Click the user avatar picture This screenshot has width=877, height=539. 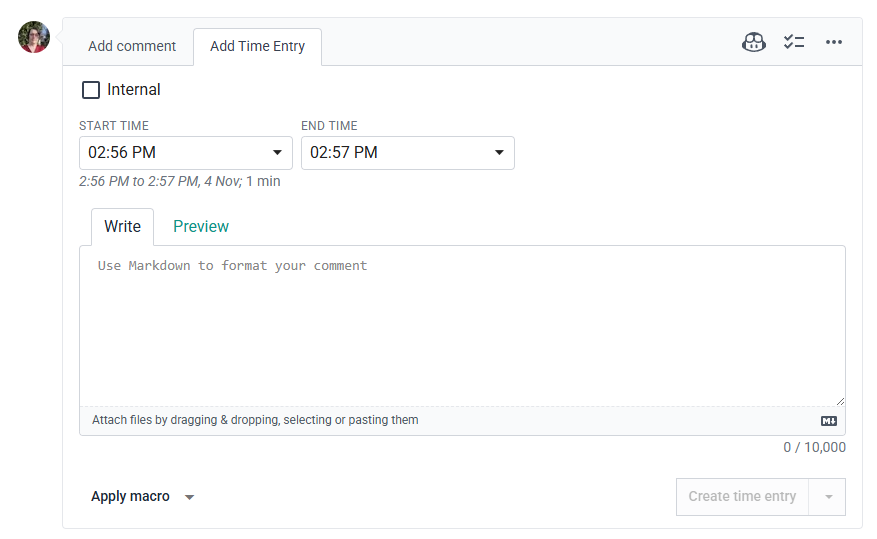pyautogui.click(x=34, y=38)
